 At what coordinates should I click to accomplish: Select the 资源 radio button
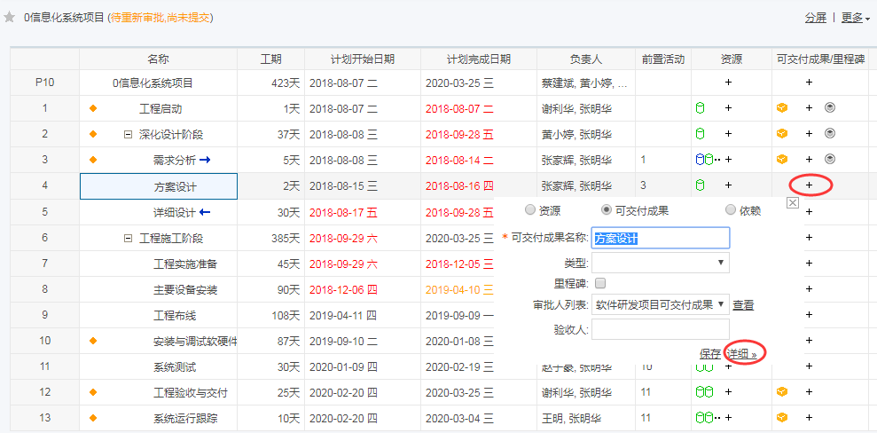pyautogui.click(x=530, y=211)
